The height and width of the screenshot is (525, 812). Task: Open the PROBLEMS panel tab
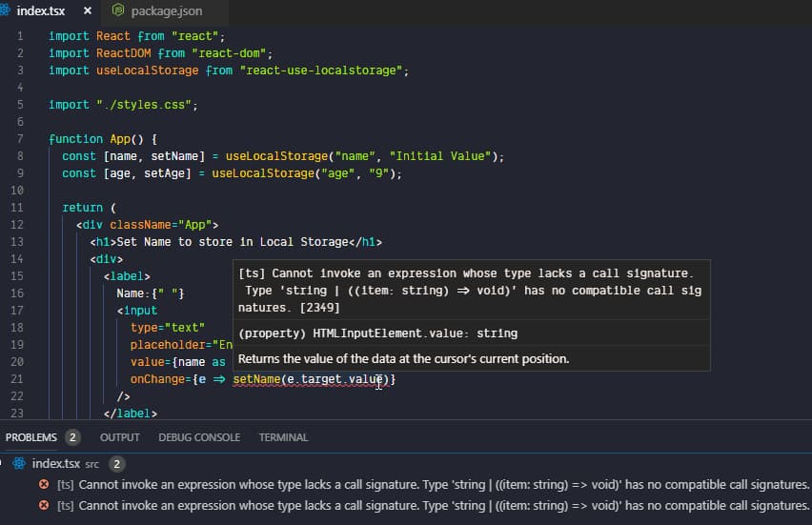point(30,437)
